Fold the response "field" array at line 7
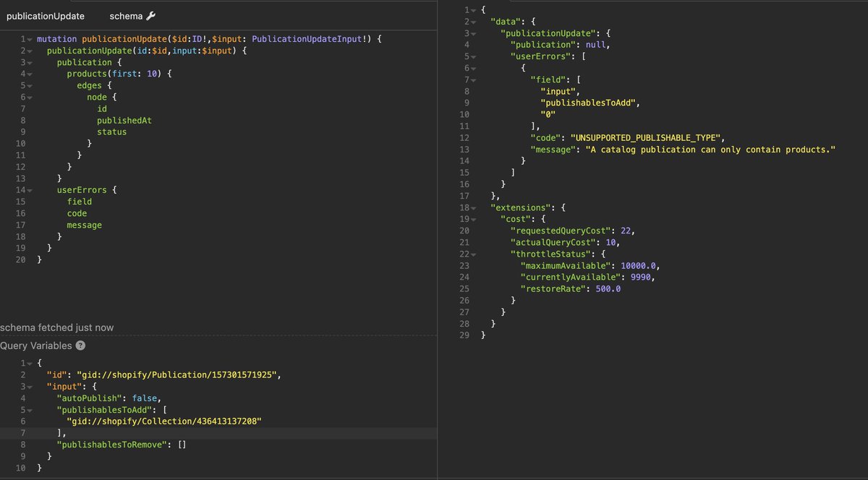 click(474, 79)
